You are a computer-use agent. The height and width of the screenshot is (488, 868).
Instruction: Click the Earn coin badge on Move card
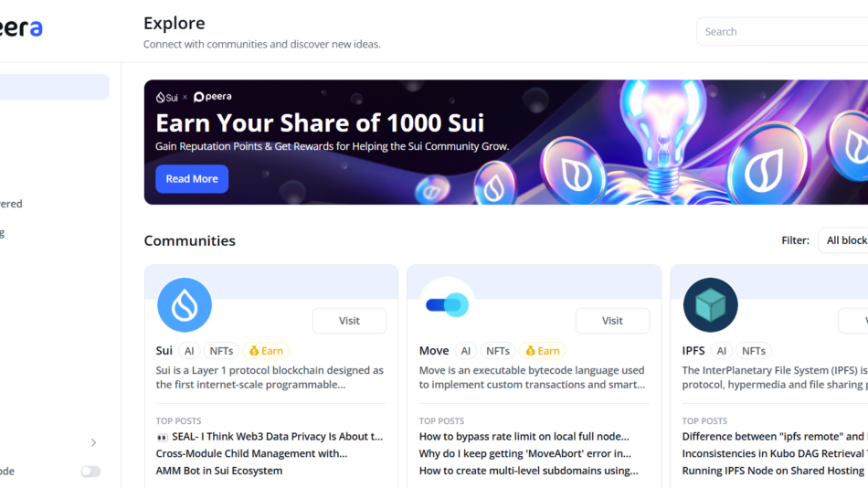click(543, 351)
